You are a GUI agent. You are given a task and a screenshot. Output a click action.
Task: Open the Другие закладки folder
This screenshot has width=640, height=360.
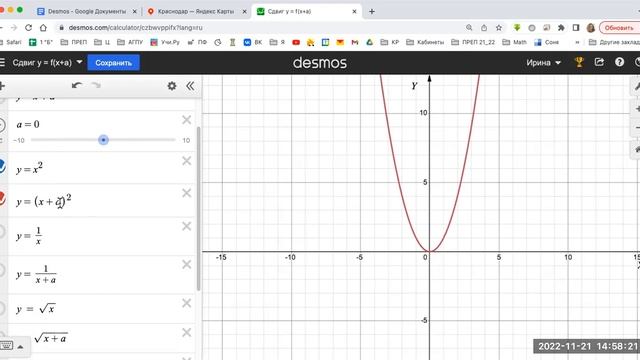tap(614, 42)
